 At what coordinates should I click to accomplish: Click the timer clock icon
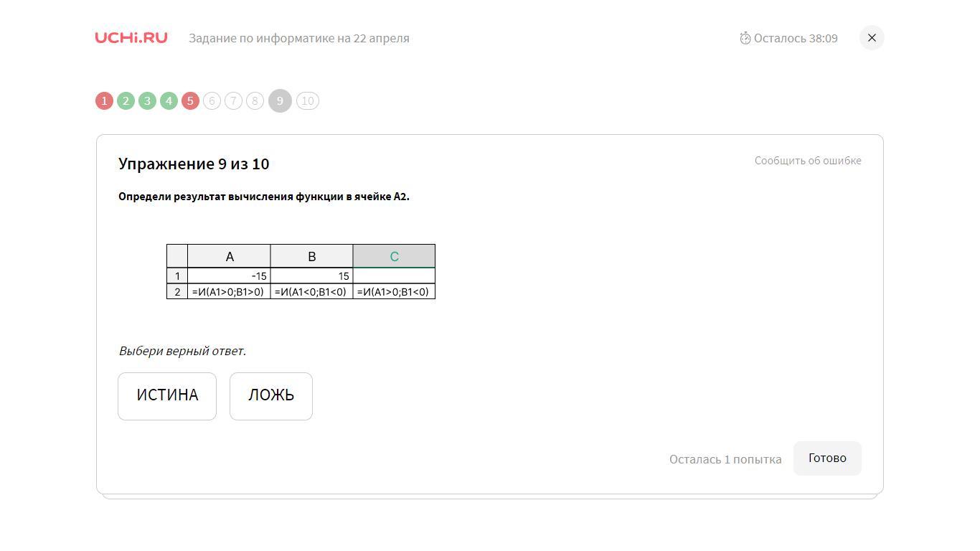tap(745, 38)
